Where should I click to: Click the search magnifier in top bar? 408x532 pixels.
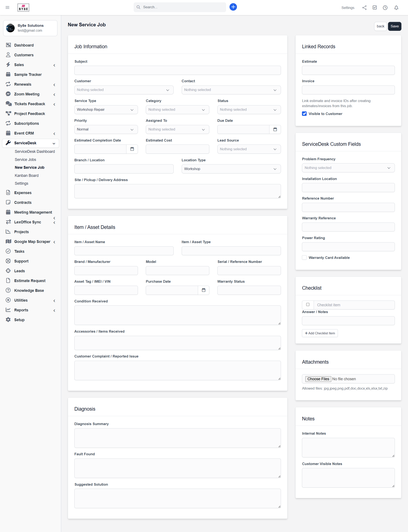pos(138,7)
